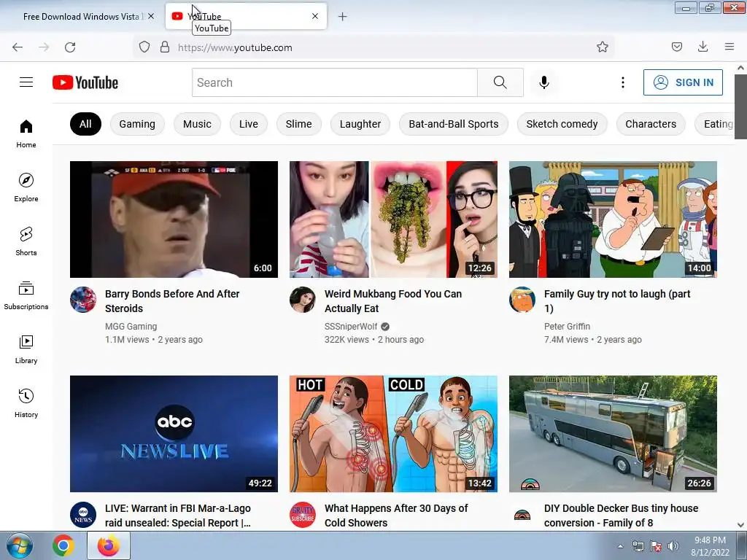Click the page vertical scrollbar thumb
The image size is (747, 560).
tap(741, 106)
